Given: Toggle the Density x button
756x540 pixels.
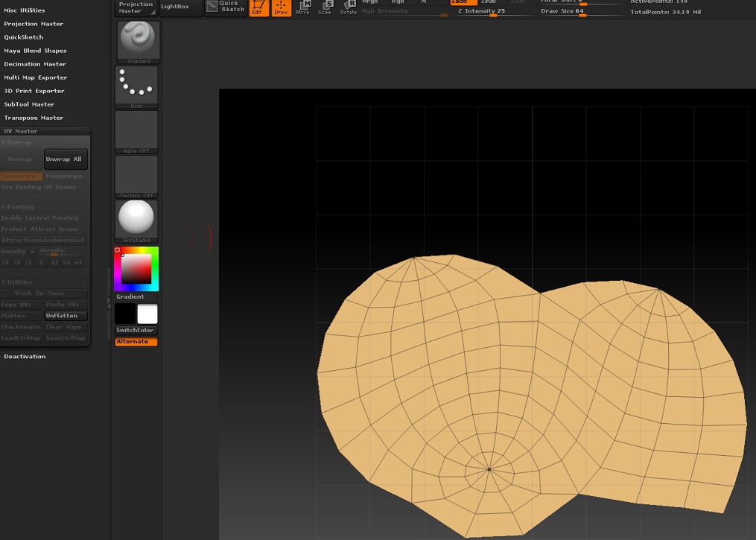Looking at the screenshot, I should pos(32,251).
